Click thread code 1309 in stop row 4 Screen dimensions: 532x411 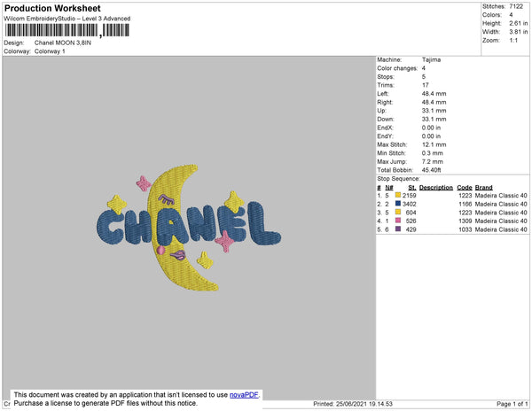click(x=465, y=221)
